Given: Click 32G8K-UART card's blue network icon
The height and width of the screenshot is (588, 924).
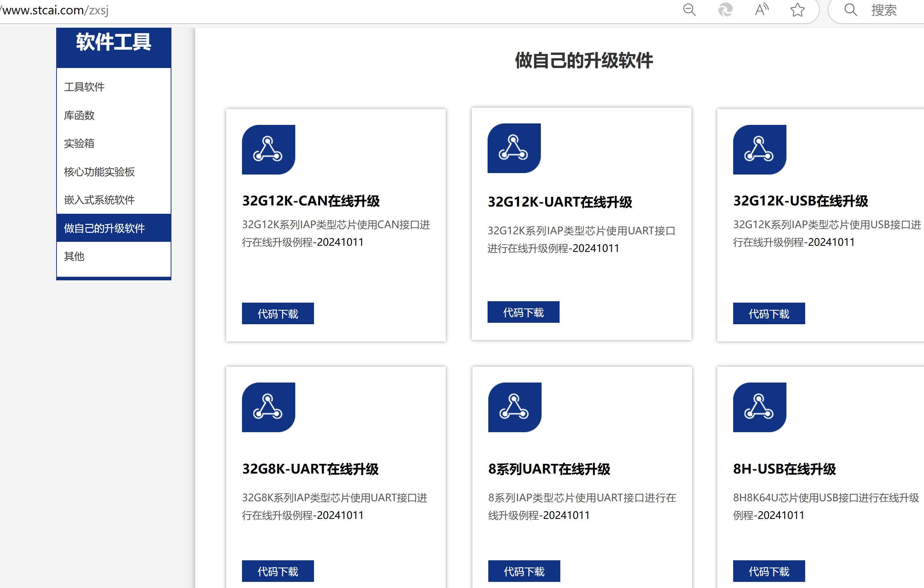Looking at the screenshot, I should tap(268, 407).
